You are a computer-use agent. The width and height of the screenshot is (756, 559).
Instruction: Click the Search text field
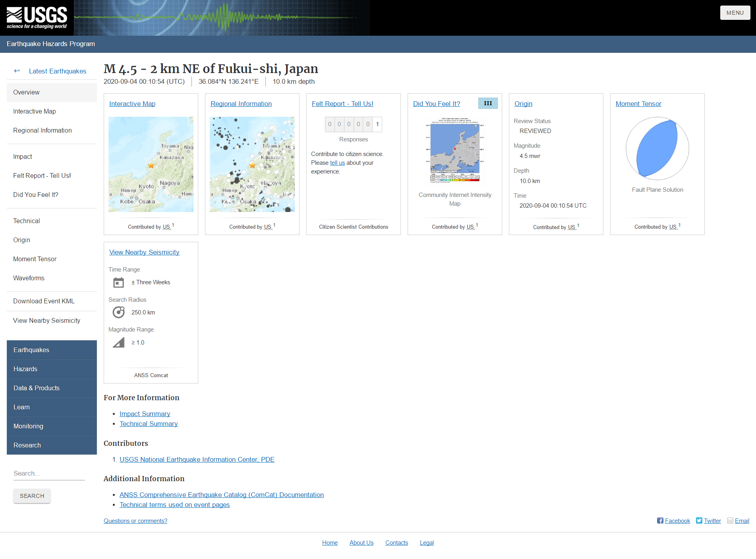(49, 473)
